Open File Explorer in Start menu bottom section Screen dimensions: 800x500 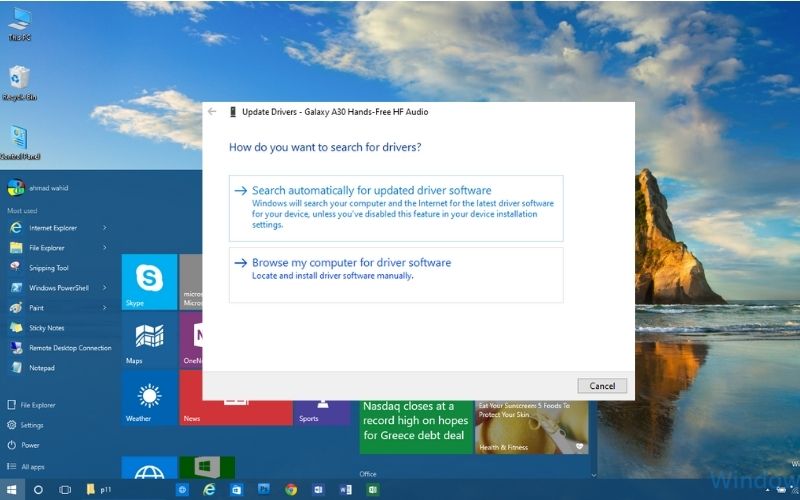click(x=32, y=405)
